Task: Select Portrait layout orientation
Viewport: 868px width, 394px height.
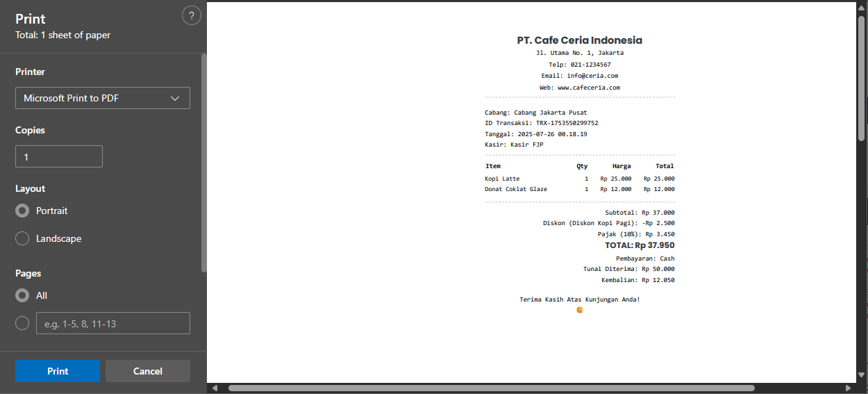Action: point(22,211)
